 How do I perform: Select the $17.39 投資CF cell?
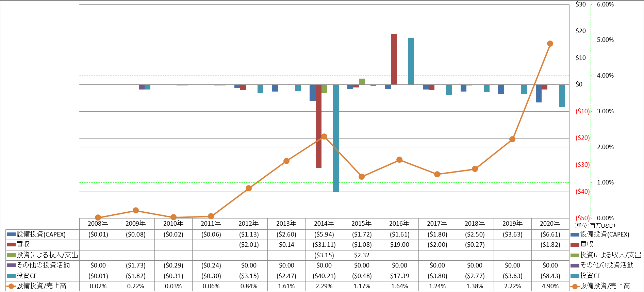400,276
